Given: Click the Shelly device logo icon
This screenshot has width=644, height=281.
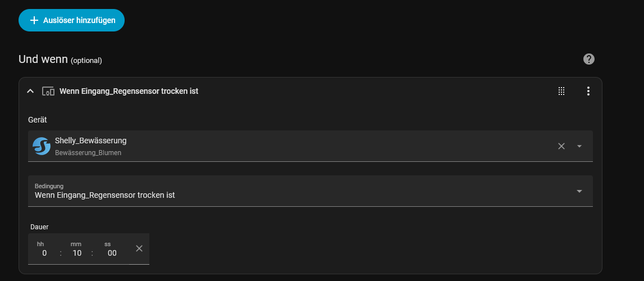Looking at the screenshot, I should tap(42, 146).
